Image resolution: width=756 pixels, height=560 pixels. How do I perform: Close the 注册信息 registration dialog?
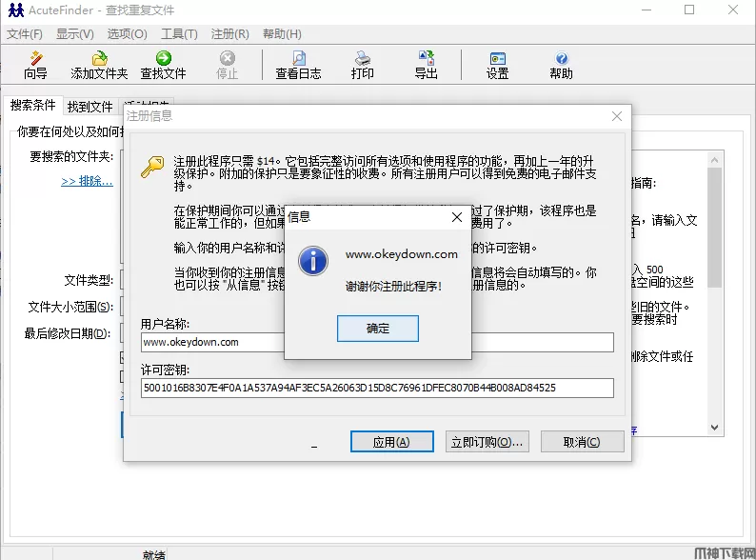tap(617, 116)
